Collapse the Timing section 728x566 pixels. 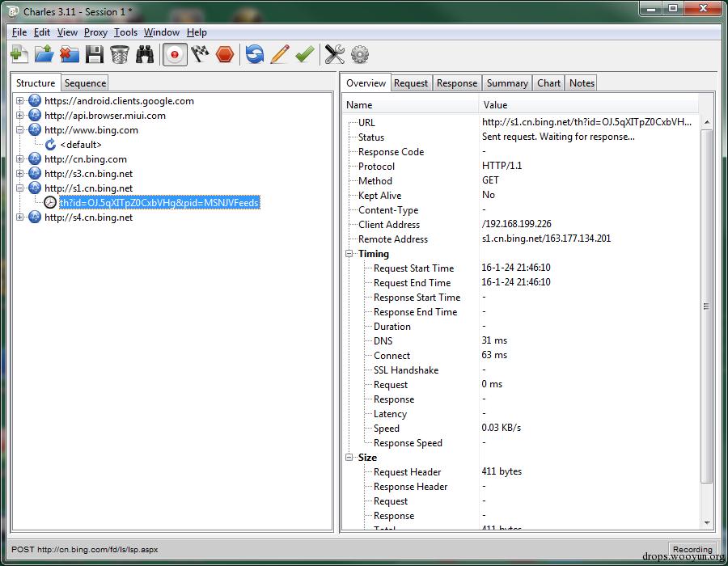tap(350, 254)
